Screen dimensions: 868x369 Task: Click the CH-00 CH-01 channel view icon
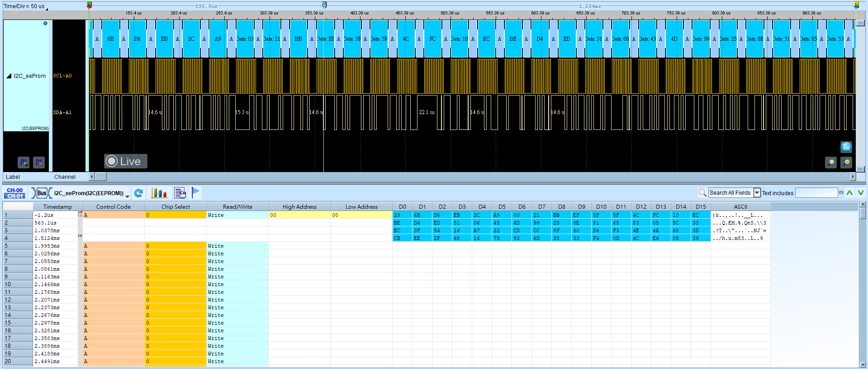[15, 193]
